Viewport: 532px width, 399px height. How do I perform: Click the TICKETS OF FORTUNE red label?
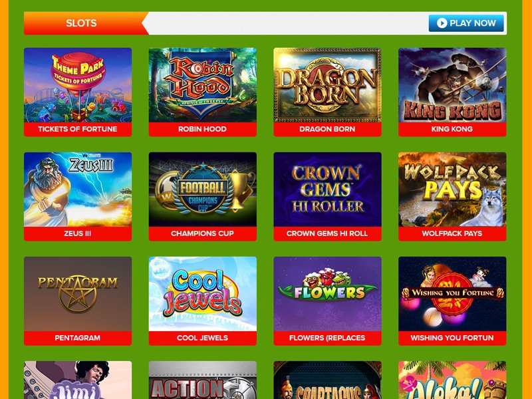pos(78,129)
